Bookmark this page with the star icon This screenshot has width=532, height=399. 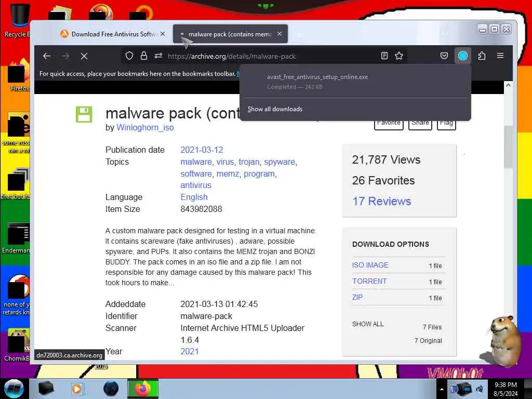click(399, 56)
